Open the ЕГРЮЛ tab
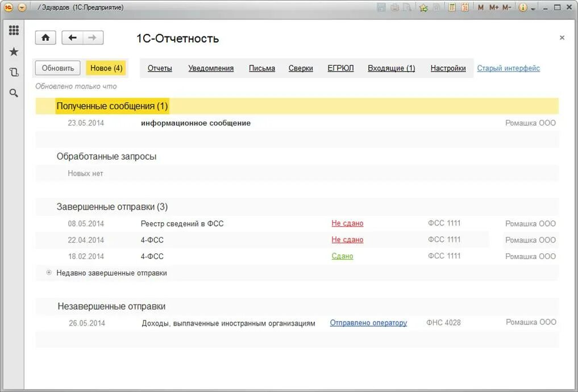The width and height of the screenshot is (578, 392). click(x=340, y=68)
